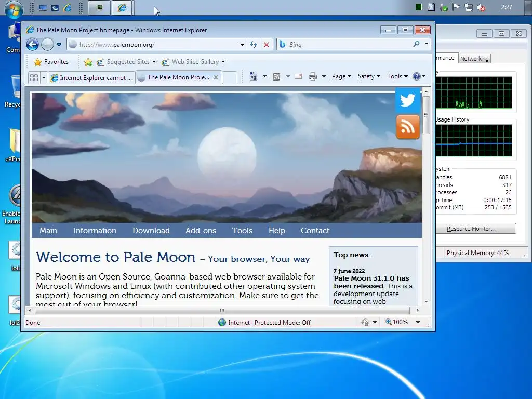Open the Twitter bird icon on page
532x399 pixels.
coord(407,100)
